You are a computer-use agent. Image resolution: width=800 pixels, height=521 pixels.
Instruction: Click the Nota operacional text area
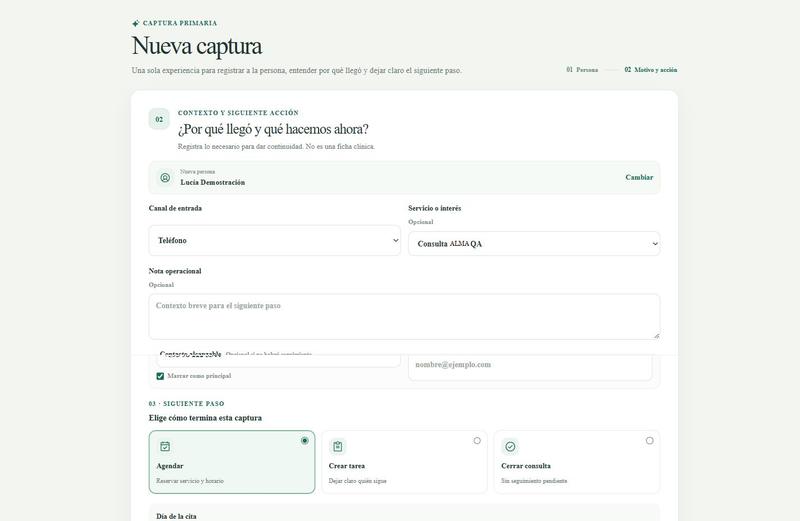pos(405,316)
